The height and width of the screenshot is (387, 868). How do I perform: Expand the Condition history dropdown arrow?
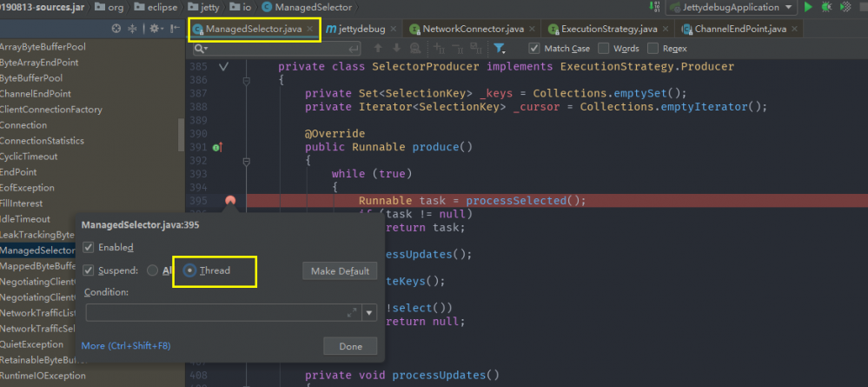coord(369,312)
